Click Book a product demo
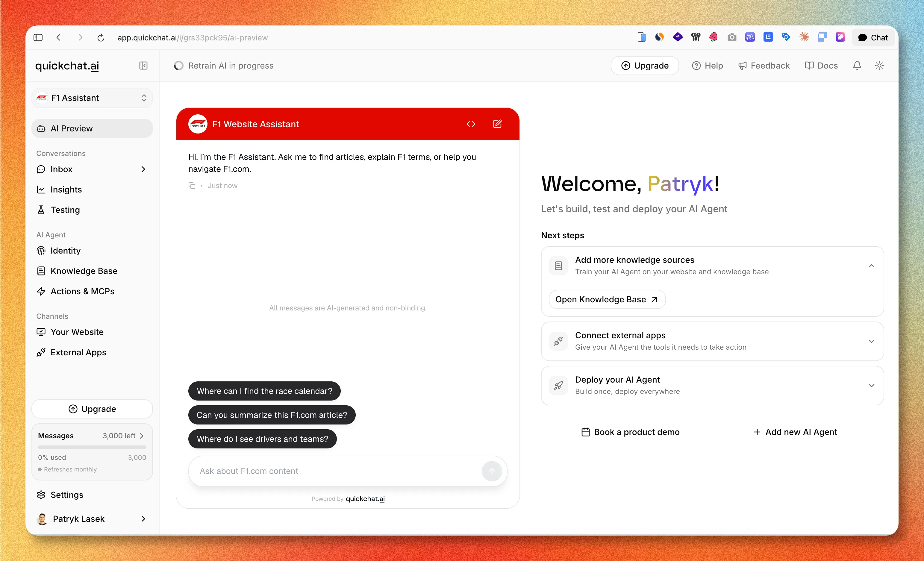Screen dimensions: 924x561 tap(630, 432)
